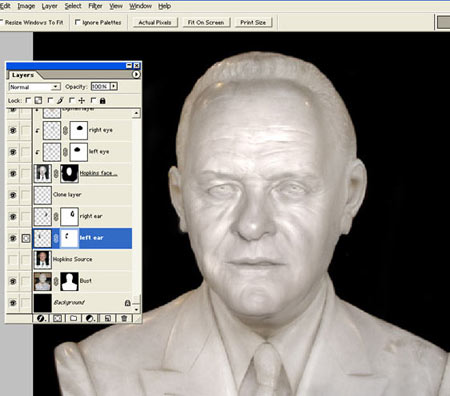Image resolution: width=450 pixels, height=396 pixels.
Task: Select the left eye layer mask thumbnail
Action: (x=79, y=152)
